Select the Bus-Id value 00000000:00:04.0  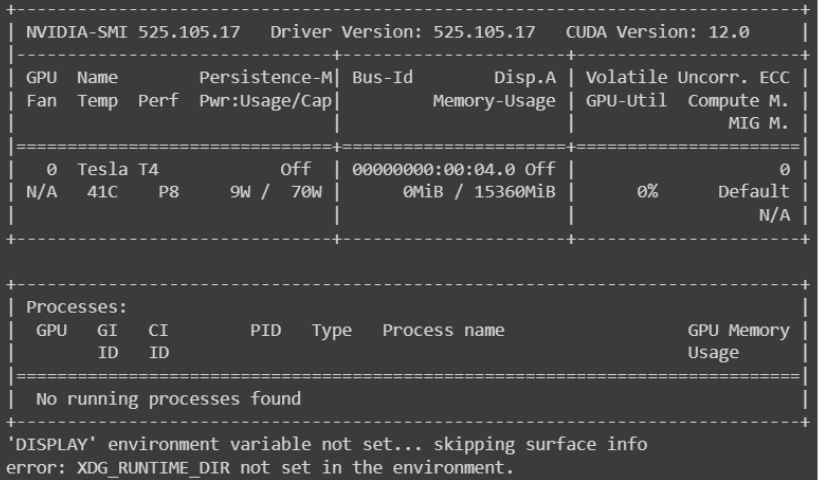435,170
